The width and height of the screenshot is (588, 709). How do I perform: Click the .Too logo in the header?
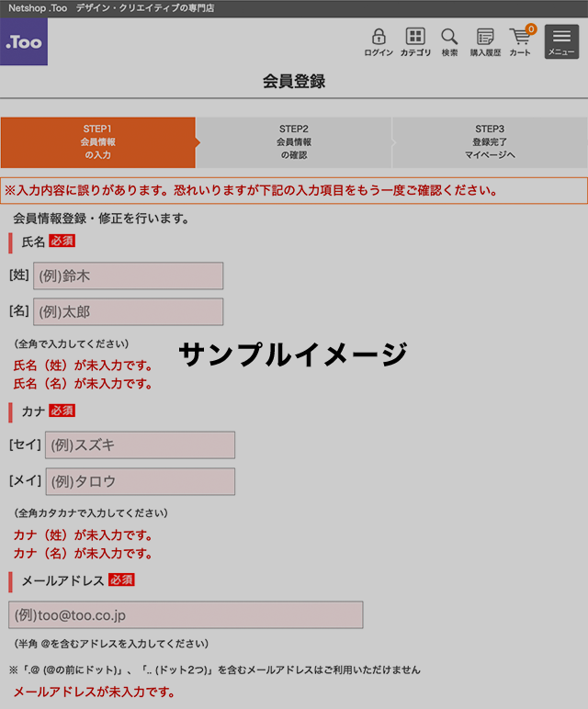click(23, 42)
